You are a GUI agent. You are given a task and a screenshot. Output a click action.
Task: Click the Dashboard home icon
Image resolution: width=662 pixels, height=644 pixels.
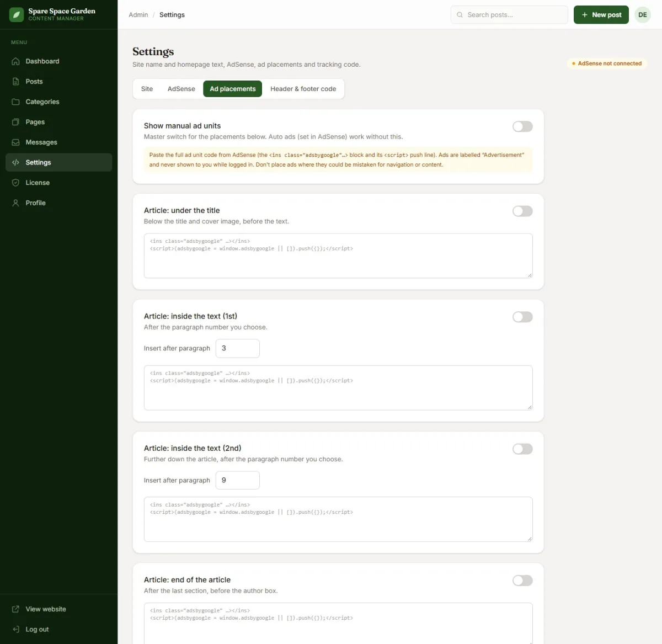[x=15, y=61]
